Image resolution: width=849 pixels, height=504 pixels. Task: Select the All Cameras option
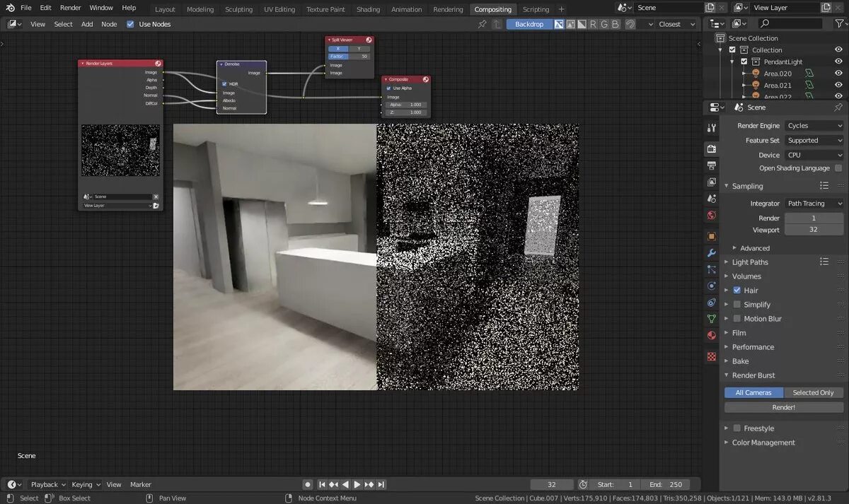point(753,392)
